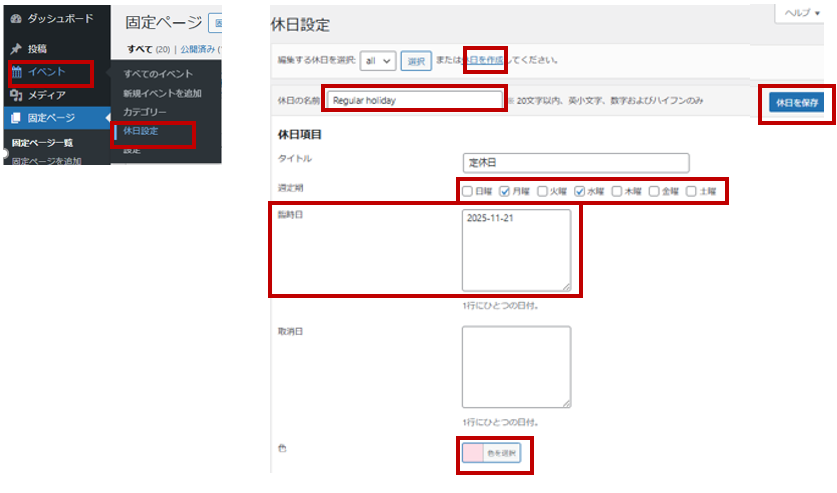Select カテゴリー submenu item
The height and width of the screenshot is (493, 837).
145,112
